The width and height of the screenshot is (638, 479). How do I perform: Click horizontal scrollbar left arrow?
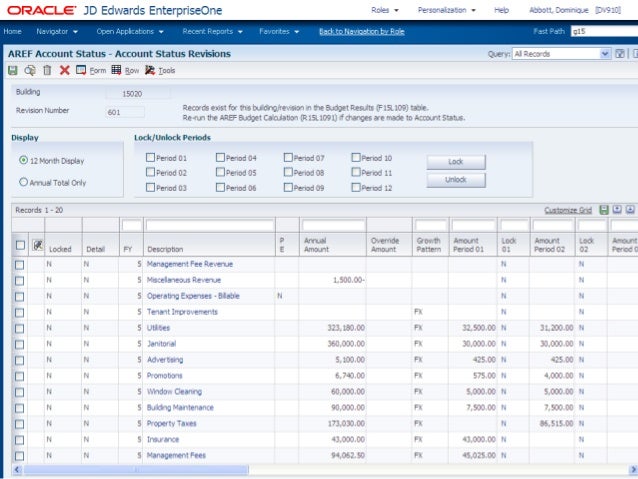point(17,470)
